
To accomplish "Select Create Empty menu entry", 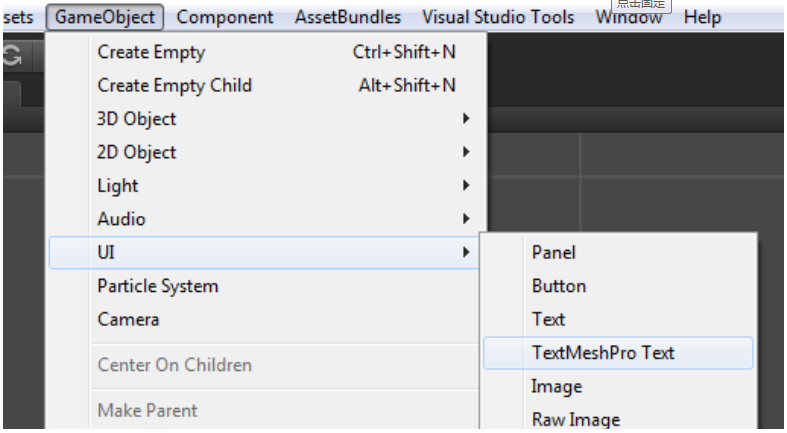I will [151, 52].
